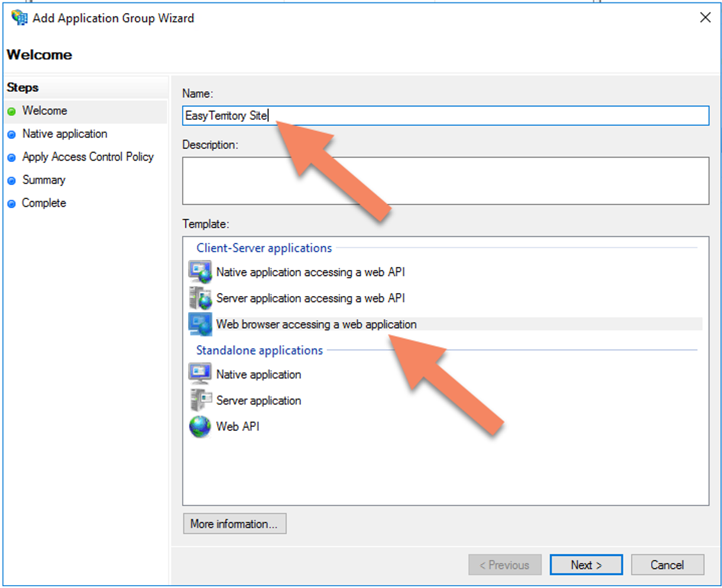The width and height of the screenshot is (722, 588).
Task: Select the Server application accessing a web API icon
Action: pos(200,298)
